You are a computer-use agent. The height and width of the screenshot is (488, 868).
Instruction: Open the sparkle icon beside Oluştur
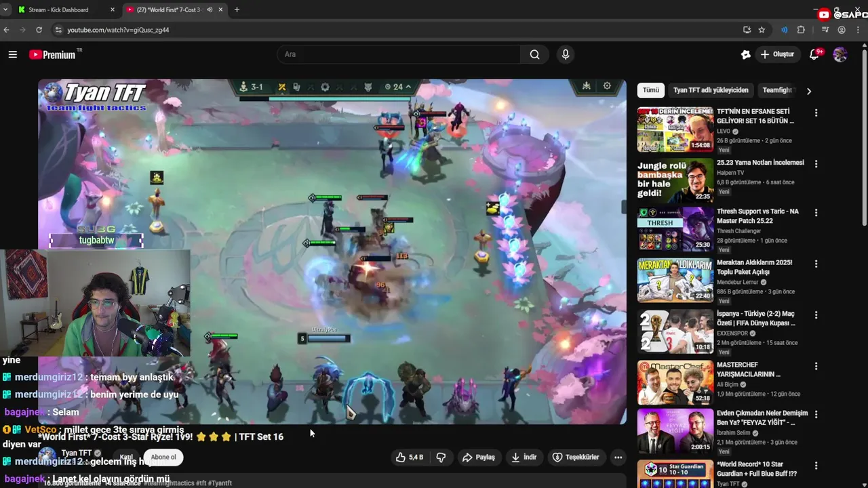tap(746, 54)
